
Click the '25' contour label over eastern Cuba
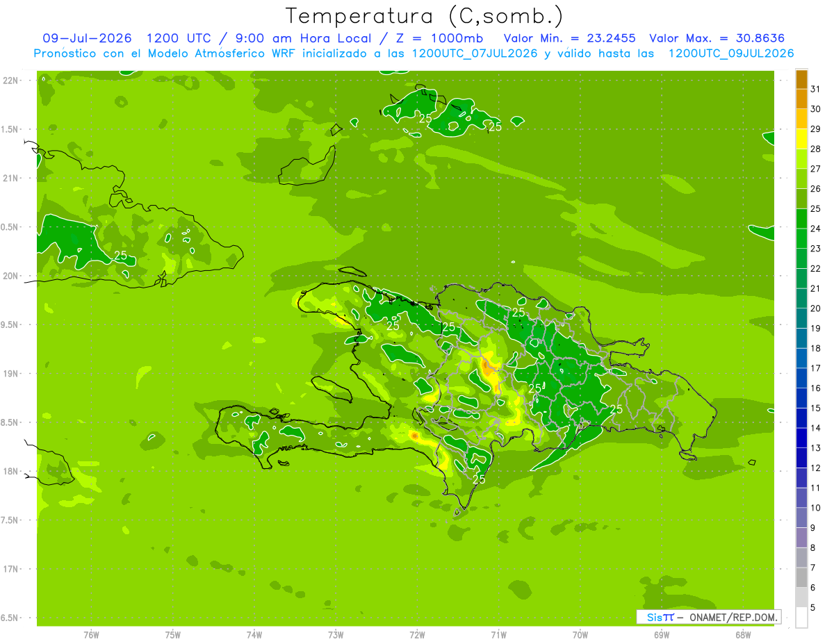(x=120, y=256)
